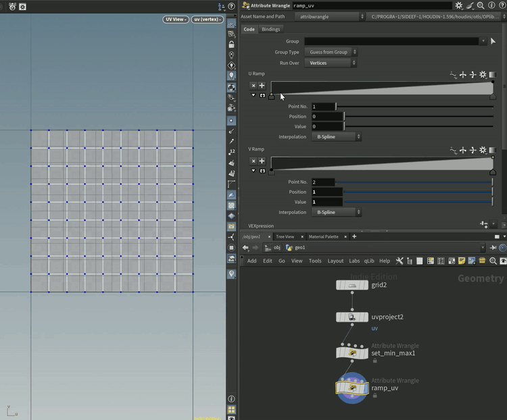
Task: Select the grid2 node
Action: (352, 285)
